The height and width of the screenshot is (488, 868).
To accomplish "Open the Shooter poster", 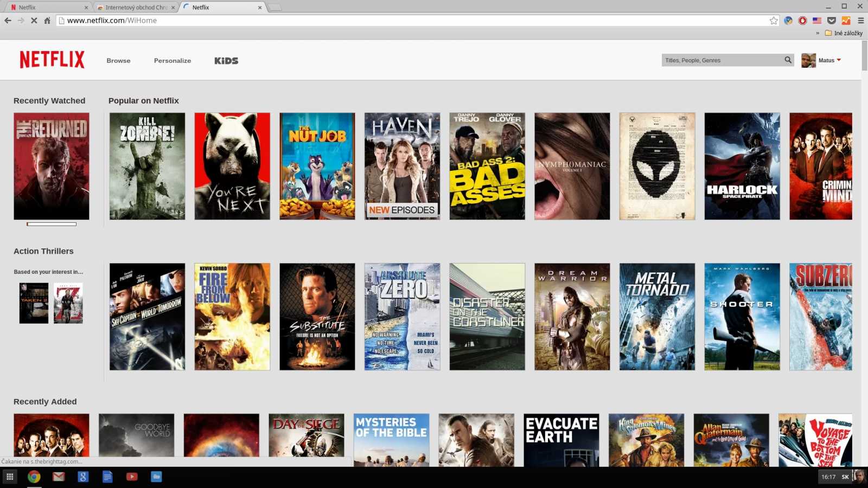I will 742,317.
